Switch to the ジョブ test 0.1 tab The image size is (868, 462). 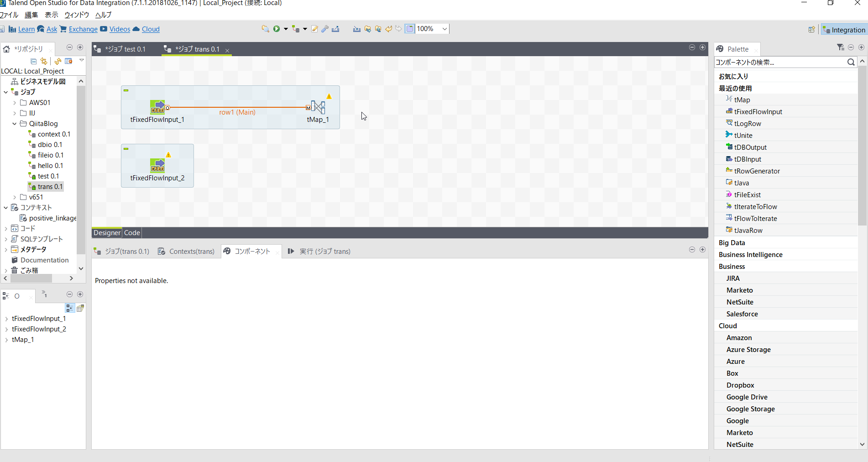click(x=125, y=49)
